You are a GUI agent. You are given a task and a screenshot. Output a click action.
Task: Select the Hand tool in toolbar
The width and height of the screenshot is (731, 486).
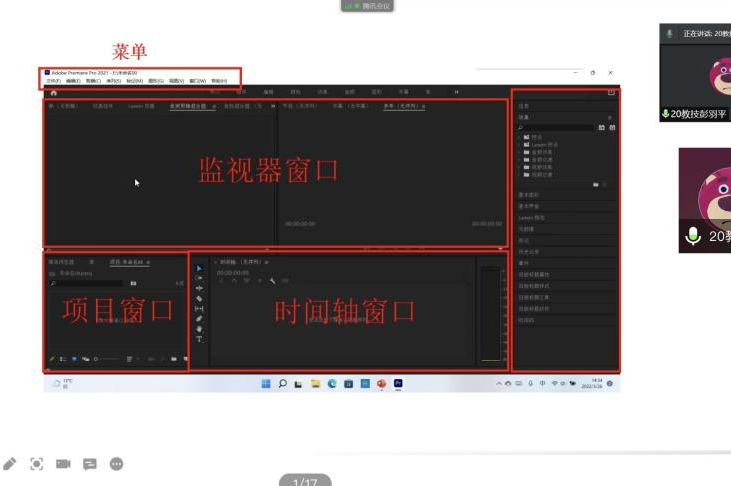pos(199,329)
